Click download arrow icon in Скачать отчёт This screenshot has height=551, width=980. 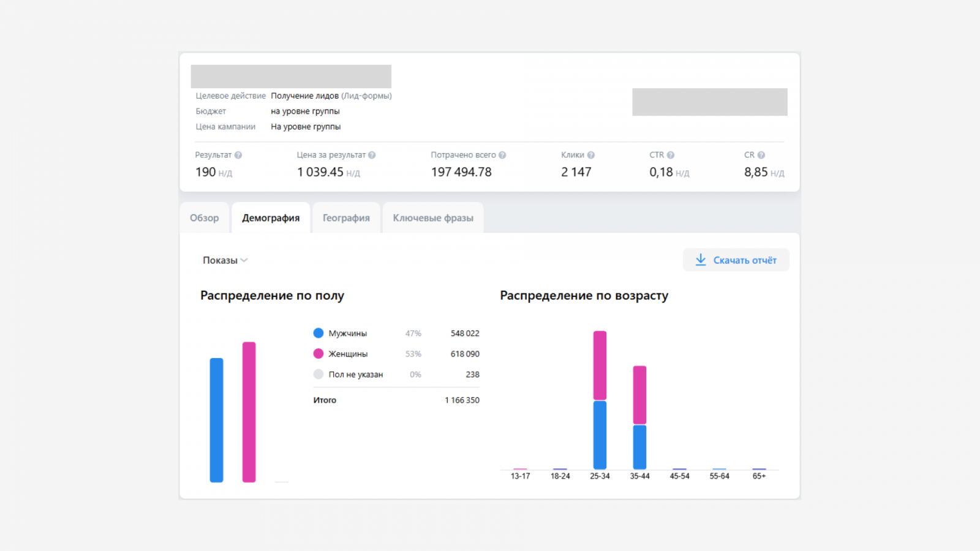[701, 260]
